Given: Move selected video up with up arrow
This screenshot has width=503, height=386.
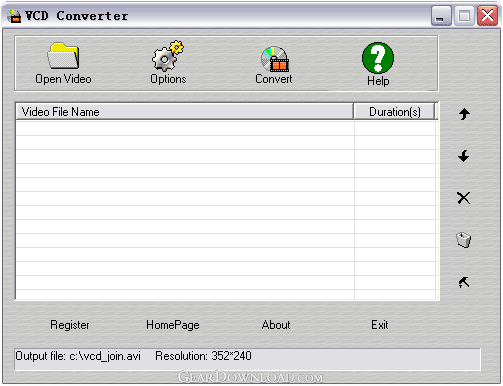Looking at the screenshot, I should (464, 114).
